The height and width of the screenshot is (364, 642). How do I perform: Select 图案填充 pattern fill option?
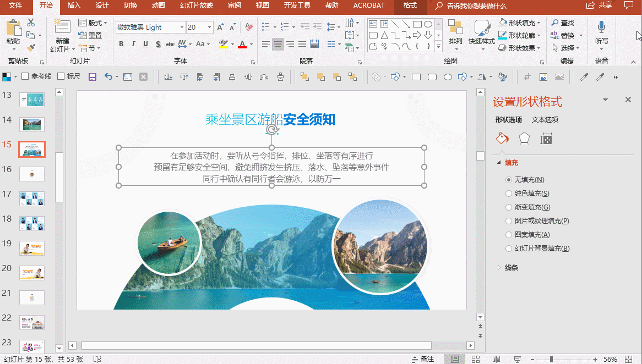[527, 235]
